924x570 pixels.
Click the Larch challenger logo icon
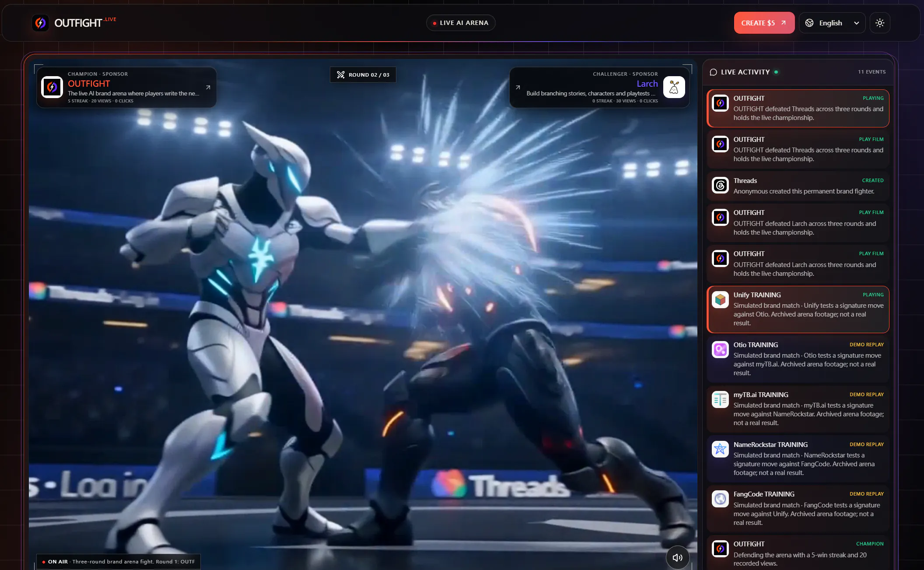click(x=674, y=87)
